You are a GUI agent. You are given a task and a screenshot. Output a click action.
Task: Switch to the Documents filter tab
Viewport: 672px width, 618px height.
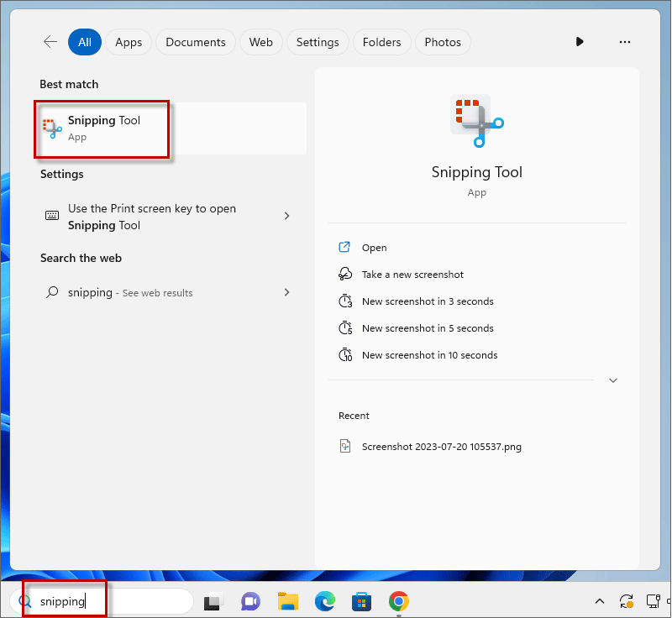point(196,42)
